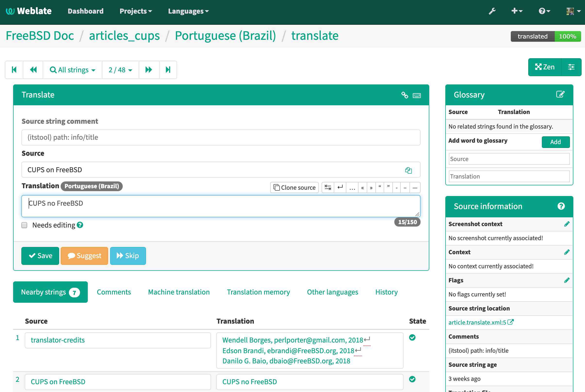Open articles_cups breadcrumb
585x392 pixels.
(124, 36)
